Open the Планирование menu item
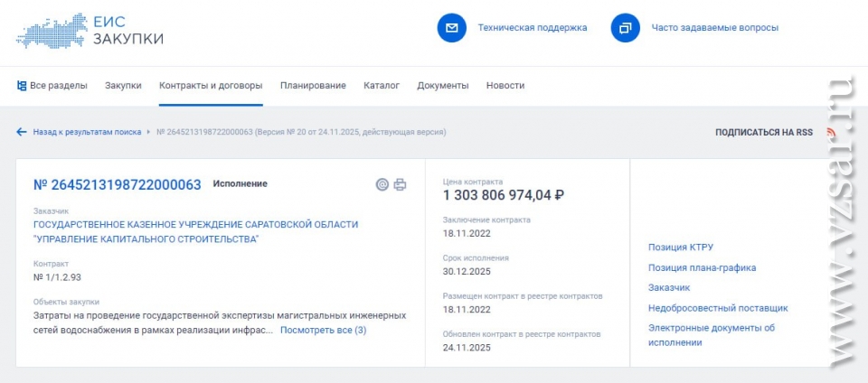868x383 pixels. (313, 86)
